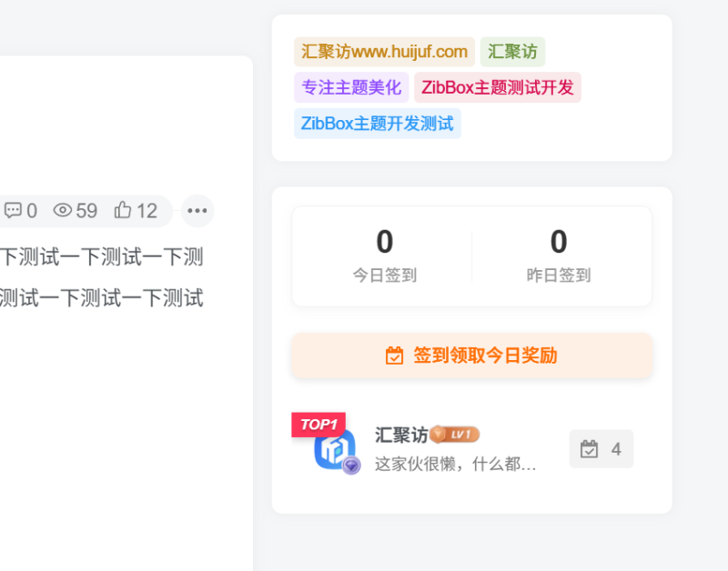Image resolution: width=728 pixels, height=571 pixels.
Task: Choose the blue ZibBox主题开发测试 tag
Action: coord(377,124)
